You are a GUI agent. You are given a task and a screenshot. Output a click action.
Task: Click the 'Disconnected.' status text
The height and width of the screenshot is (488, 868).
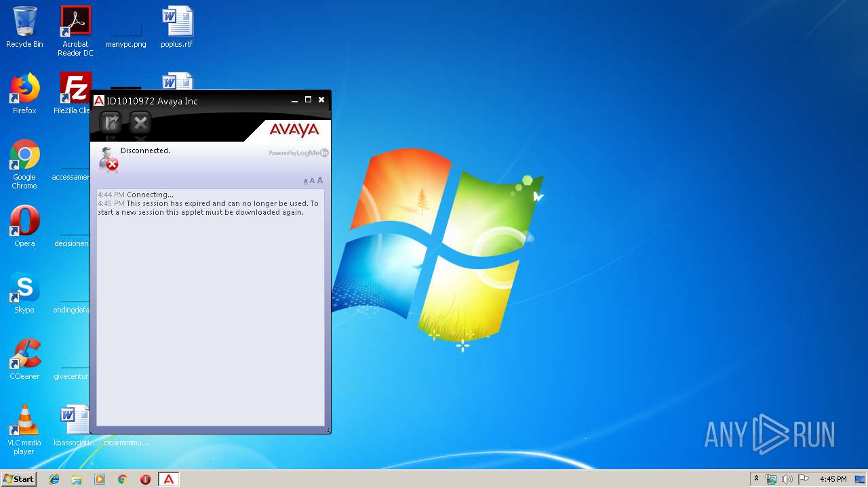pos(145,150)
